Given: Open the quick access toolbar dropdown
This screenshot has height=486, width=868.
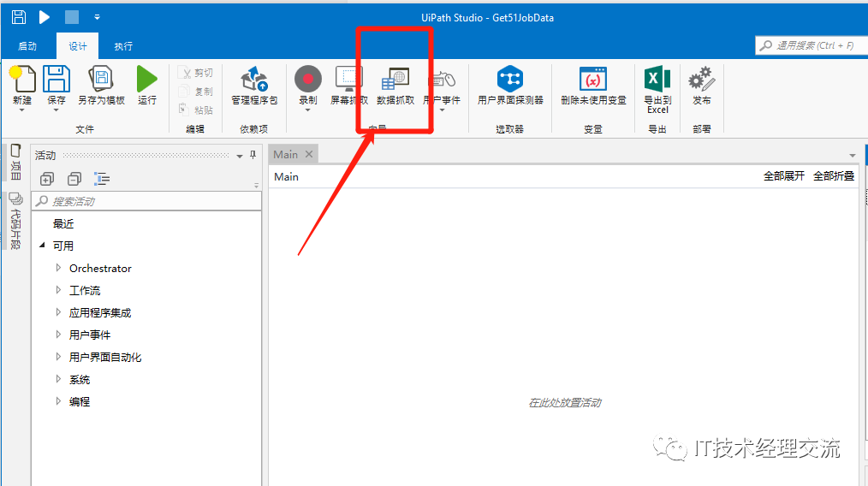Looking at the screenshot, I should (x=97, y=18).
